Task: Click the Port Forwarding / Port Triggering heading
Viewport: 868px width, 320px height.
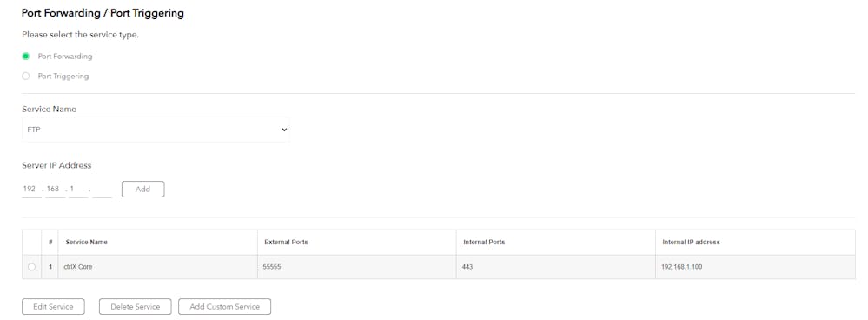Action: click(103, 13)
